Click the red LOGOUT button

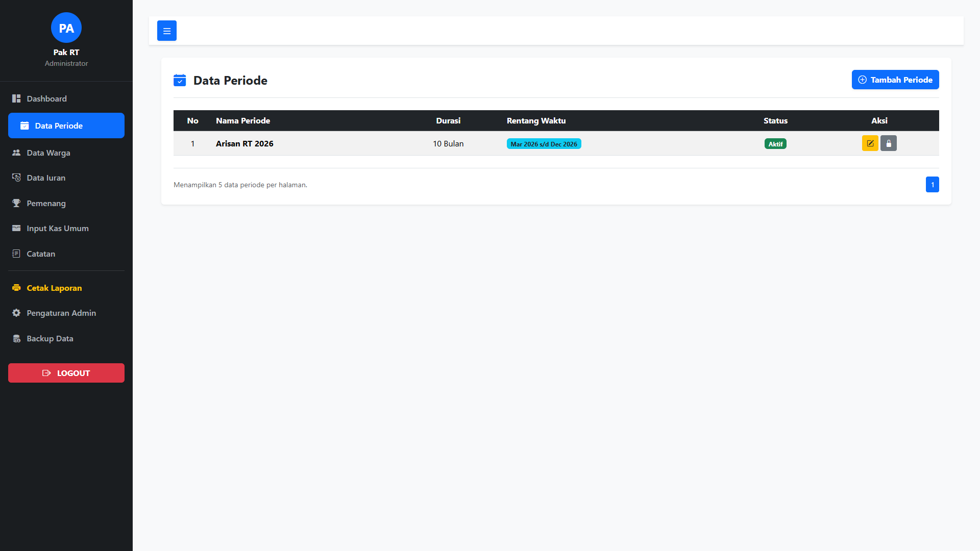point(66,373)
